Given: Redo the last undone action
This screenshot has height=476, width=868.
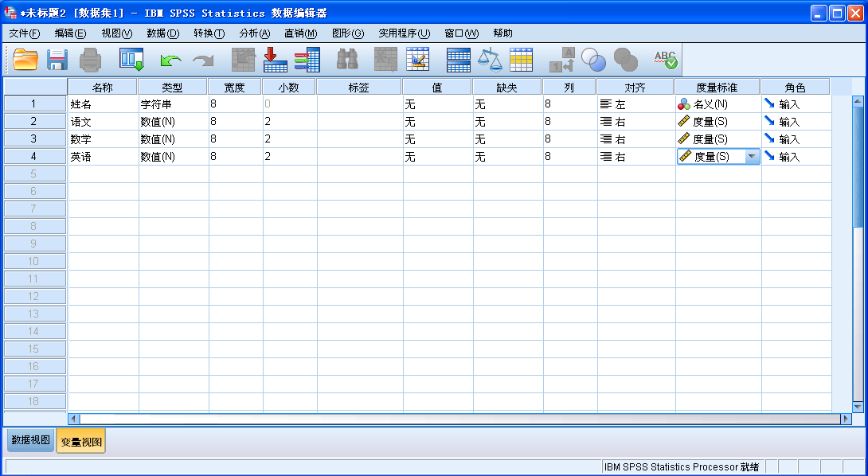Looking at the screenshot, I should tap(203, 60).
